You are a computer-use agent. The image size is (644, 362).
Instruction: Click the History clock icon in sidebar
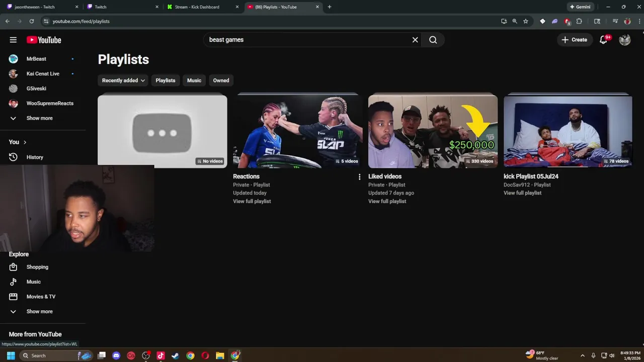click(x=13, y=157)
